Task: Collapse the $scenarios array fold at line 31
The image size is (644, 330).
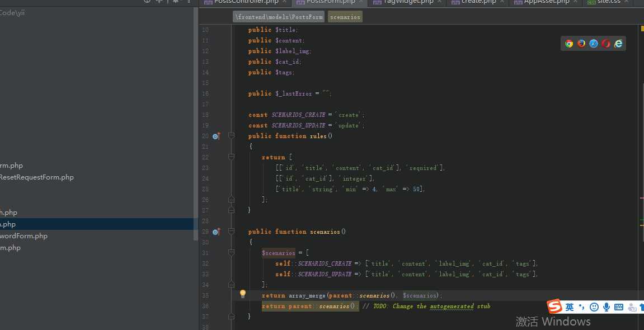Action: click(x=231, y=252)
